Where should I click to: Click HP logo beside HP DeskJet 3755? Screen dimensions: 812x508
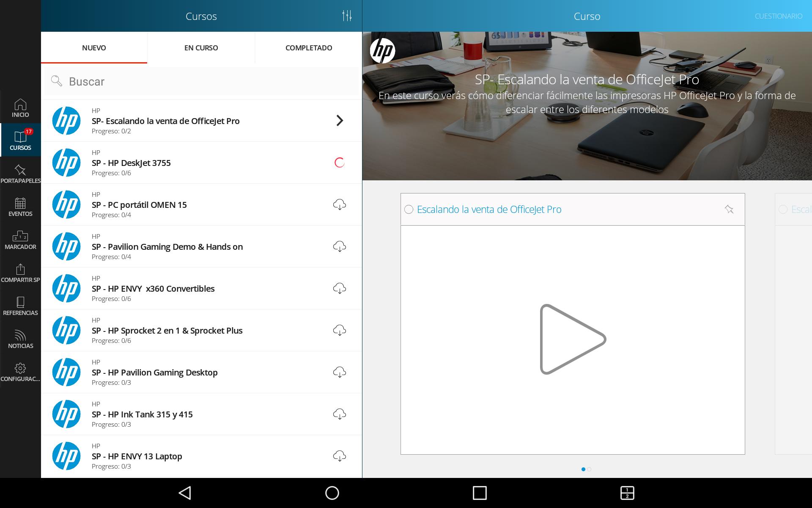(x=66, y=163)
